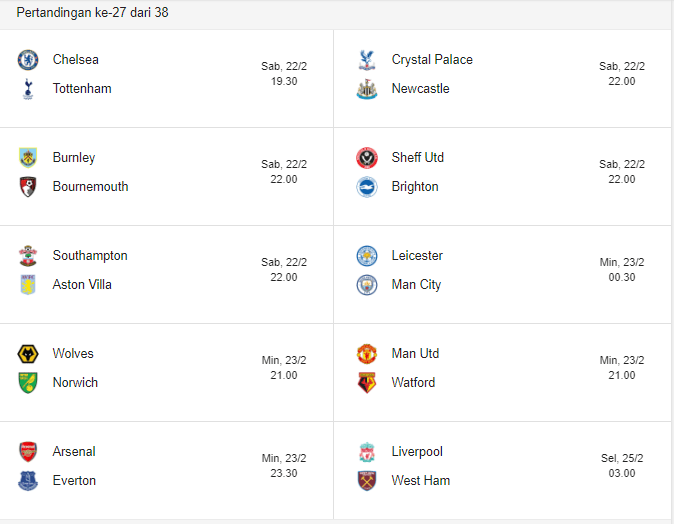The image size is (674, 524).
Task: Click the Wolves club crest icon
Action: tap(27, 353)
